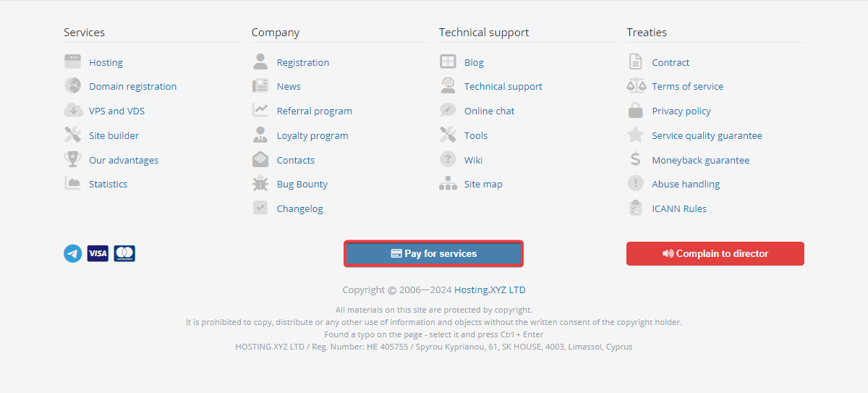Viewport: 868px width, 393px height.
Task: Click the dollar icon beside Moneyback guarantee
Action: [635, 160]
